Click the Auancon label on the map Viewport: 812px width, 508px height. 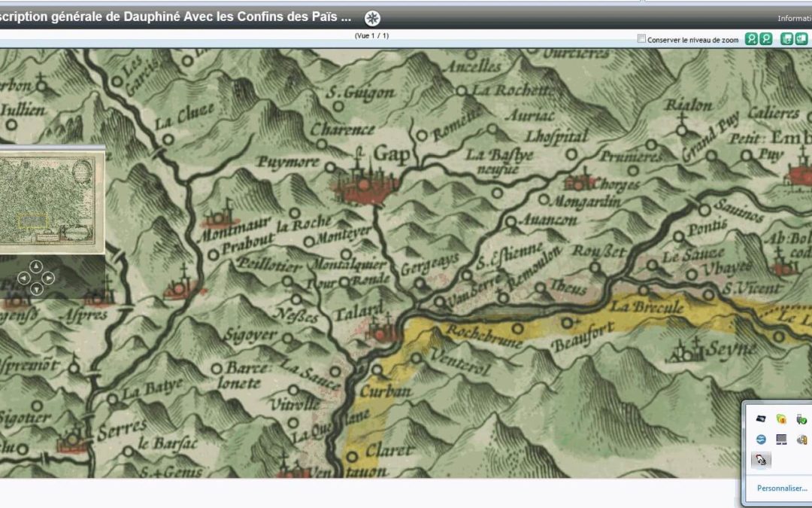[547, 220]
